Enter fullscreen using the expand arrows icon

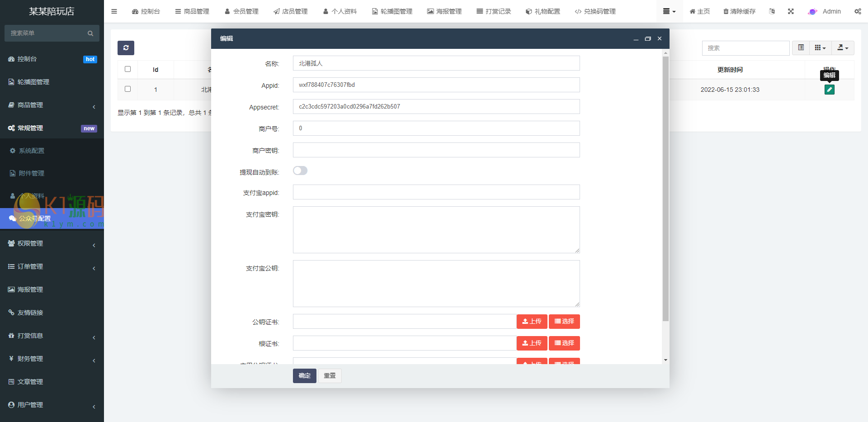(x=791, y=11)
